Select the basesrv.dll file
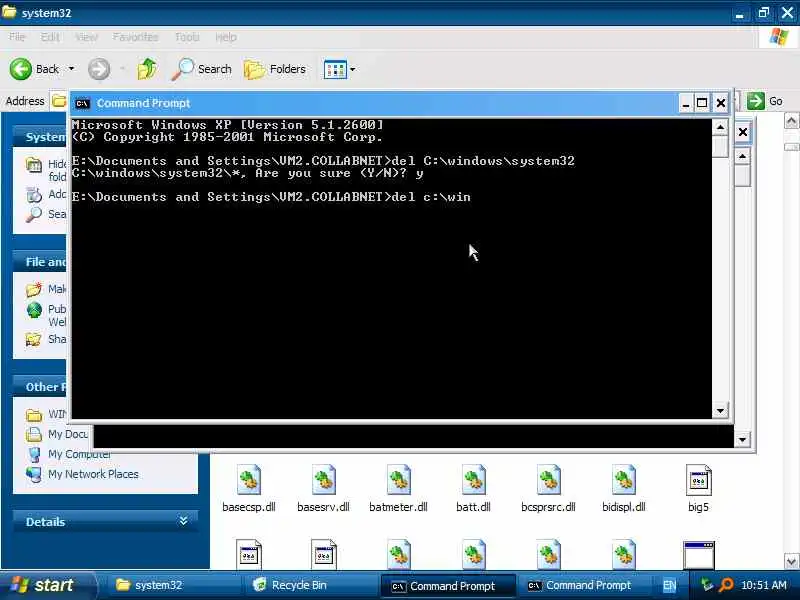This screenshot has width=800, height=600. pos(323,488)
